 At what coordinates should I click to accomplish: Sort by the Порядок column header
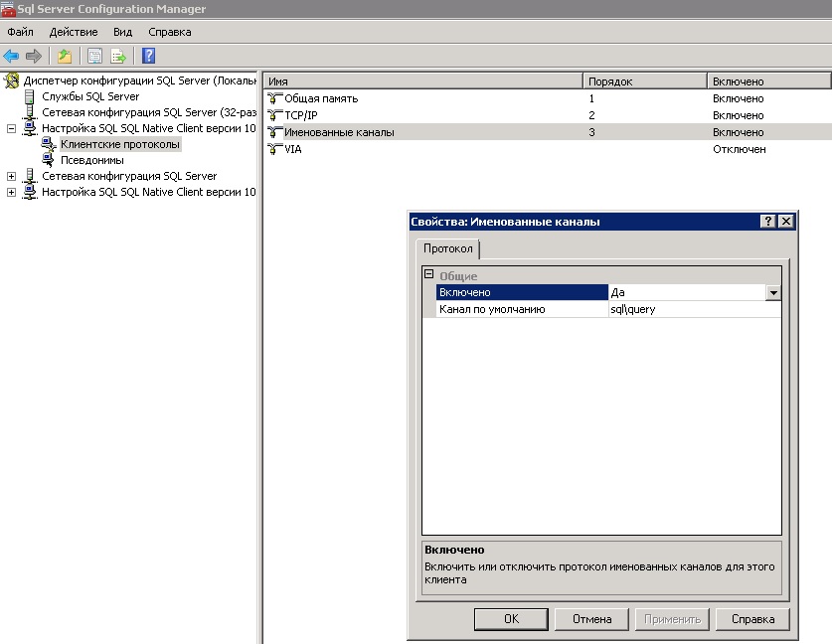pyautogui.click(x=645, y=81)
